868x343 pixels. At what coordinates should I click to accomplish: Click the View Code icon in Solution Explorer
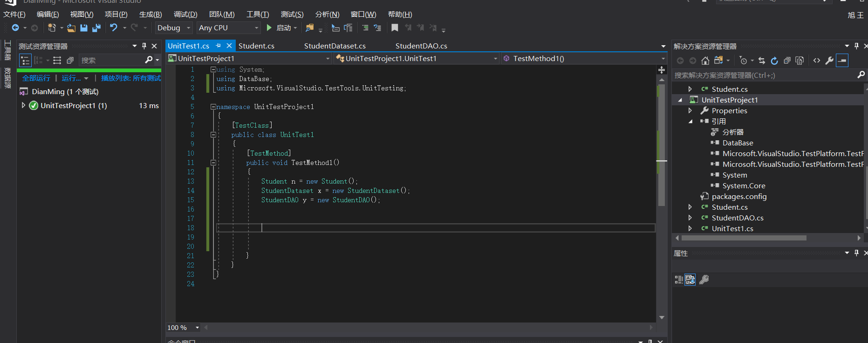pos(817,61)
